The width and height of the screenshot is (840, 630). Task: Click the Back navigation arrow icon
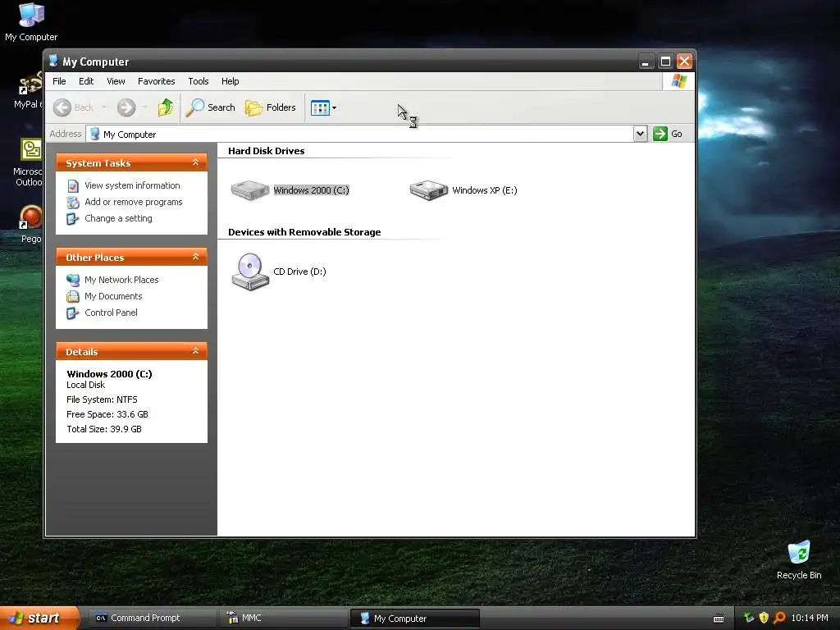tap(62, 107)
